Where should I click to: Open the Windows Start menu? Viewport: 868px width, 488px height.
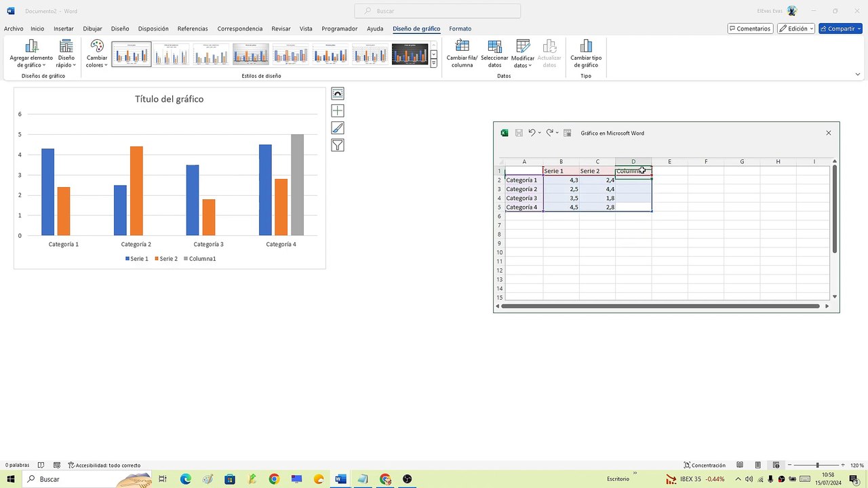11,479
